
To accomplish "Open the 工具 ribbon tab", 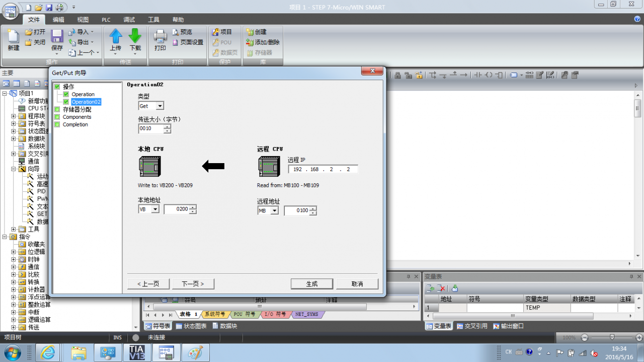I will (153, 20).
